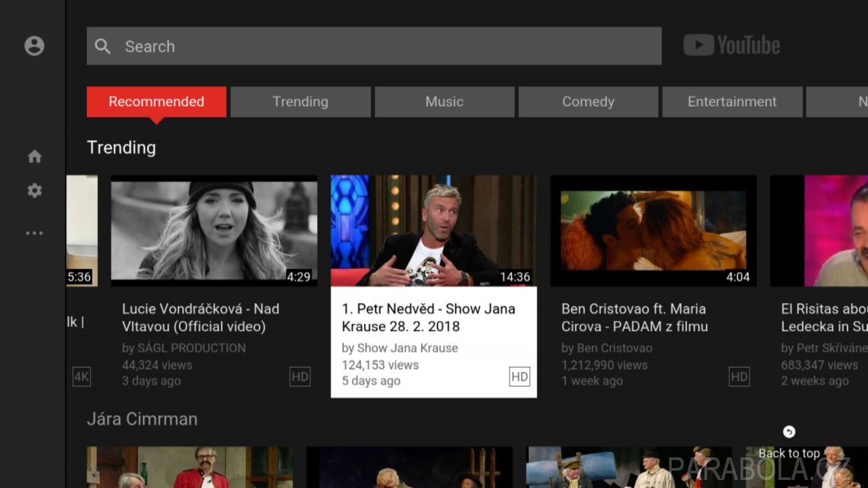The image size is (868, 488).
Task: Click '2 weeks ago' text
Action: (815, 381)
